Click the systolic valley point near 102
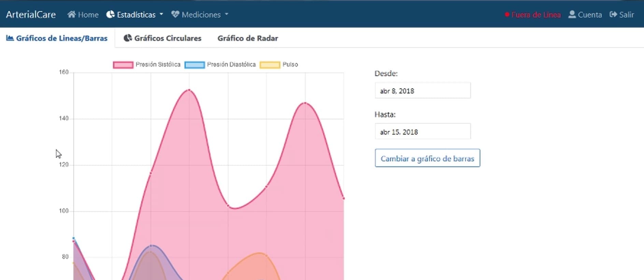This screenshot has width=644, height=280. [x=228, y=206]
